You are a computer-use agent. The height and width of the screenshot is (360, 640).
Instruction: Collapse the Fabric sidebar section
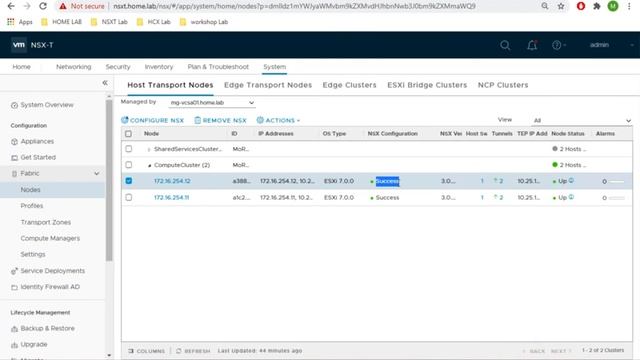(97, 173)
